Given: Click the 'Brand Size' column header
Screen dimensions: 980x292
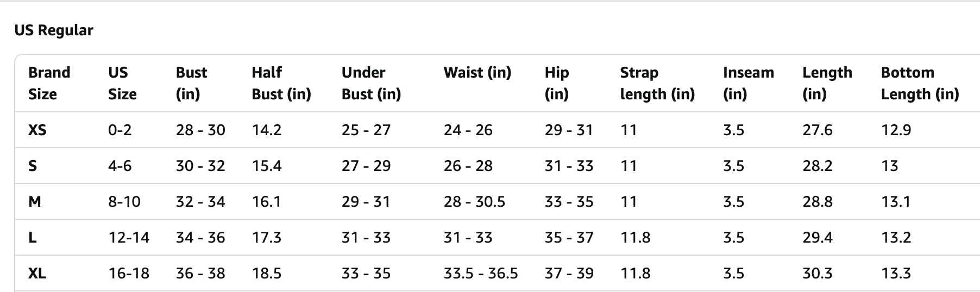Looking at the screenshot, I should tap(49, 83).
